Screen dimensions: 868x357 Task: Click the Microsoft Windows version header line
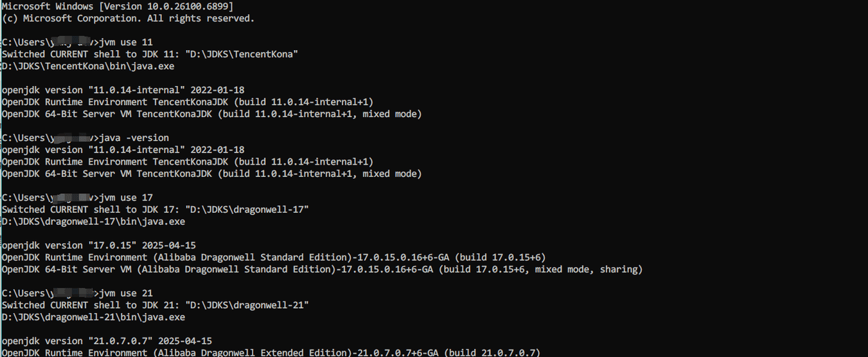[117, 6]
